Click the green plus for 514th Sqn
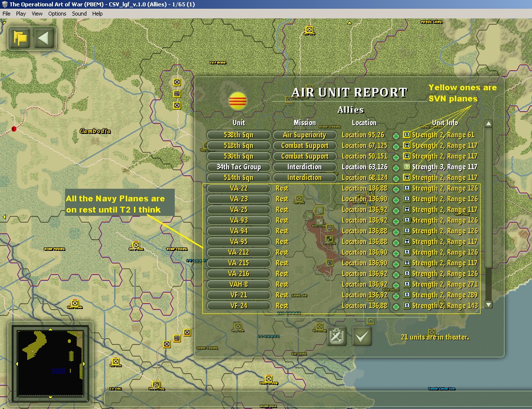Screen dimensions: 532x409 396,179
